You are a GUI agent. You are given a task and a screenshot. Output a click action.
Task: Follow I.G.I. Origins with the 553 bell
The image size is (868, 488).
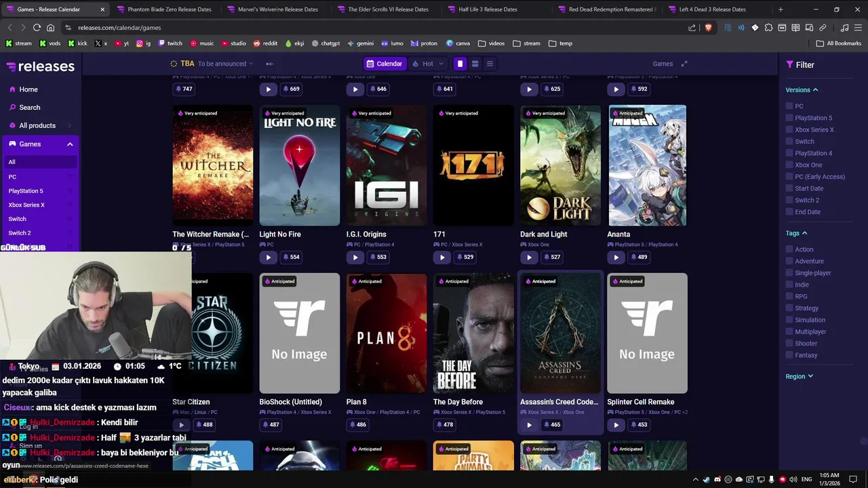(x=378, y=257)
